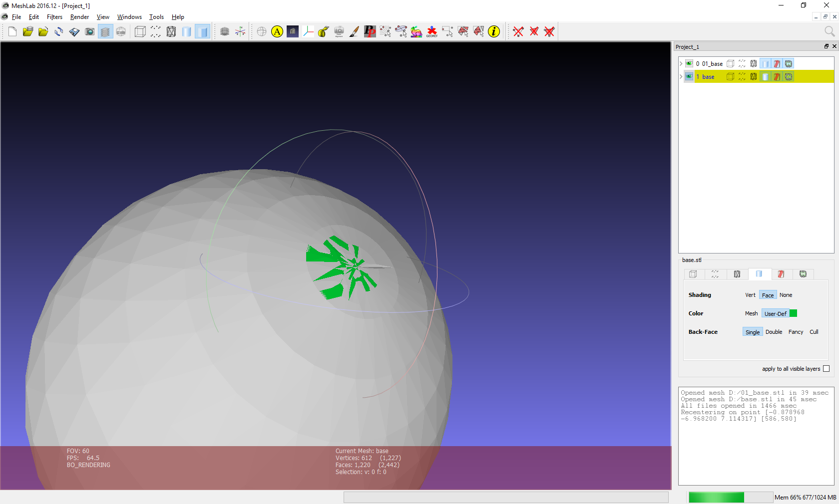Click the yellow circled 'A' icon
Screen dimensions: 839x504
pyautogui.click(x=277, y=32)
